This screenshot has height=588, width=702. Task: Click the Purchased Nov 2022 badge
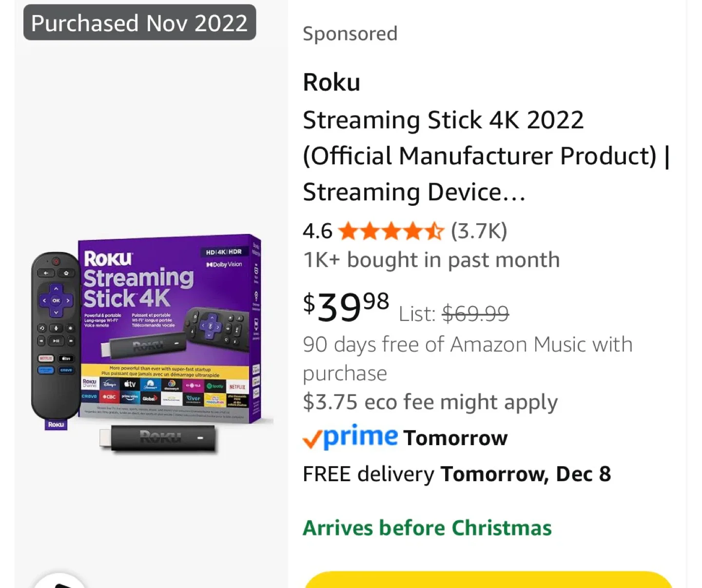[x=139, y=22]
